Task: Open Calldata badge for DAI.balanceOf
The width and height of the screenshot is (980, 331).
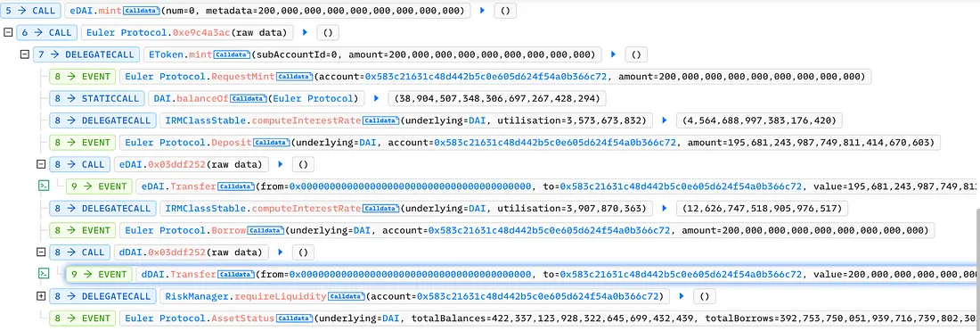Action: point(249,98)
